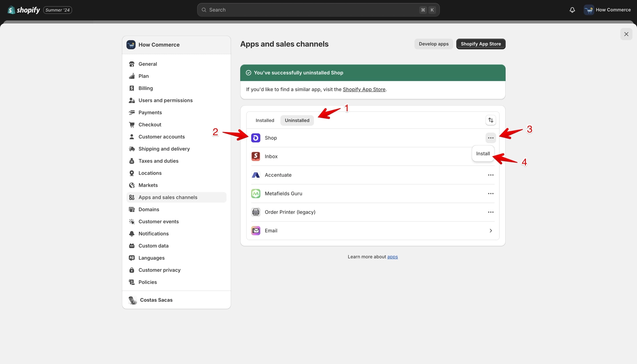Image resolution: width=637 pixels, height=364 pixels.
Task: Open Metafields Guru more actions menu
Action: (x=490, y=194)
